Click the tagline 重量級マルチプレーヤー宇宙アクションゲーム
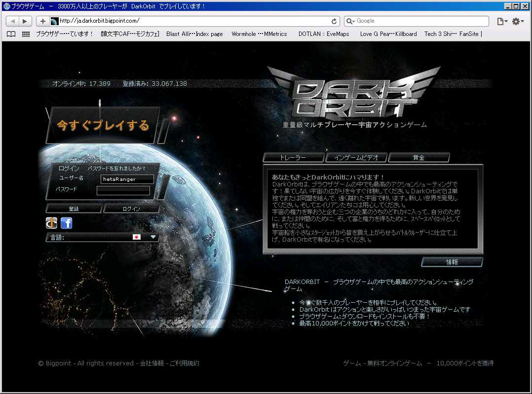Viewport: 532px width, 394px height. coord(355,125)
